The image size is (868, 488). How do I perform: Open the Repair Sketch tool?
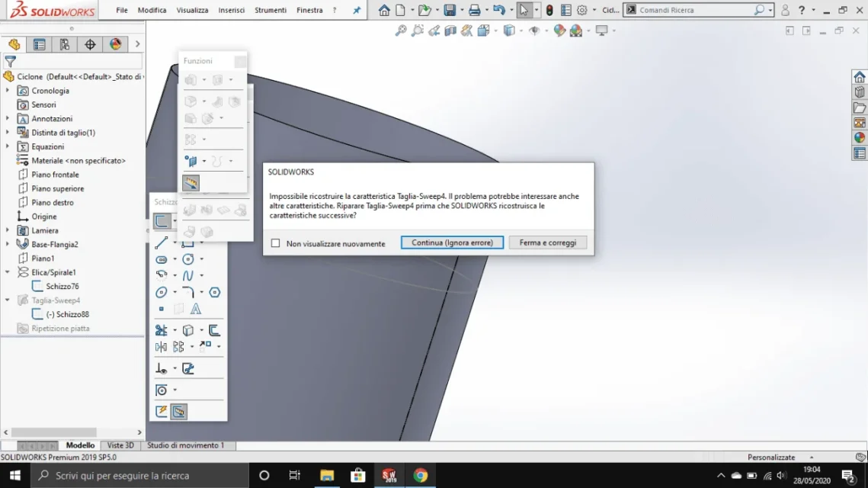(187, 368)
